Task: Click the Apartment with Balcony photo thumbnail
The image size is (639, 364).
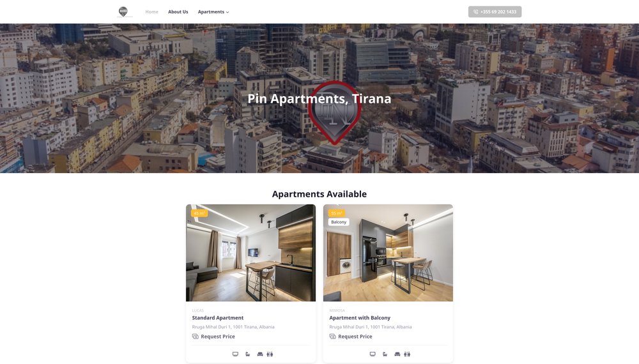Action: (x=388, y=253)
